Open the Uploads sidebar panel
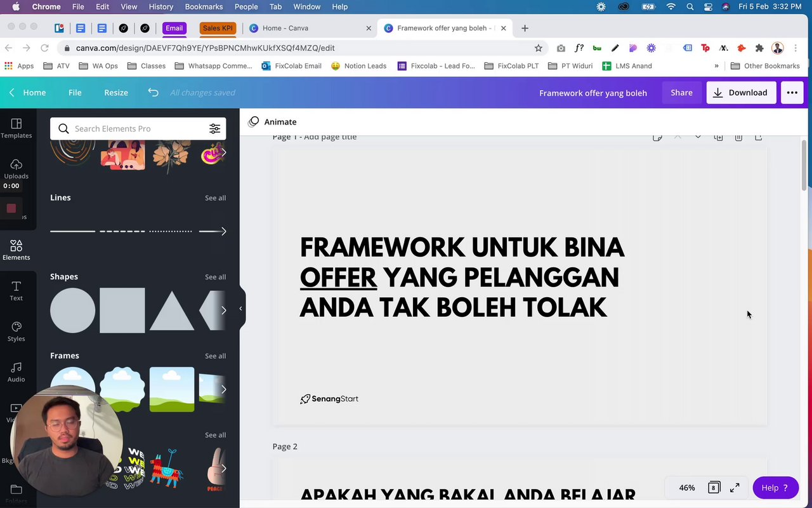 pyautogui.click(x=16, y=169)
